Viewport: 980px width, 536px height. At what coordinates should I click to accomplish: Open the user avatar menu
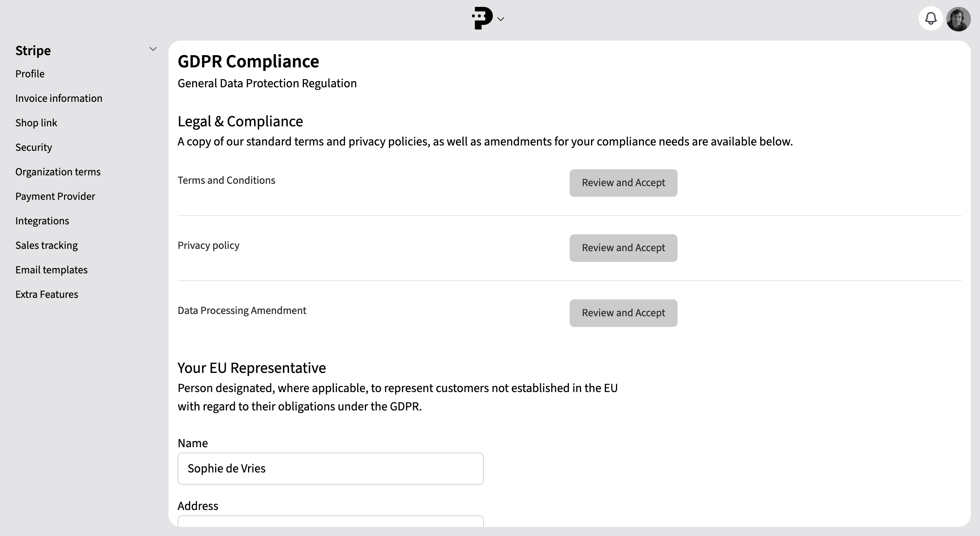[958, 19]
